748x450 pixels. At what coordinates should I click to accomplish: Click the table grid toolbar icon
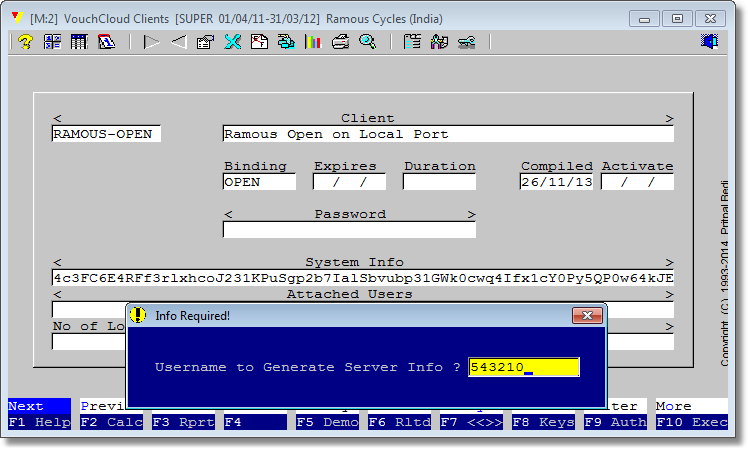[79, 42]
